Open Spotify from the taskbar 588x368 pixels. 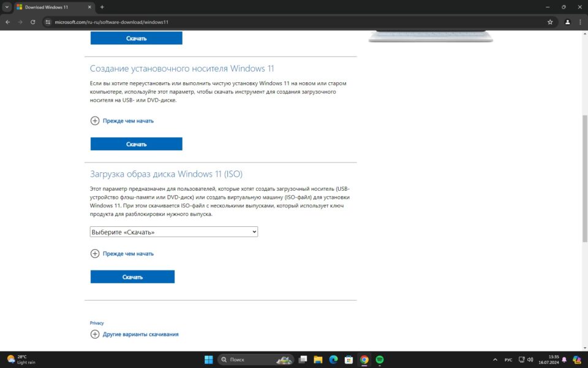380,359
